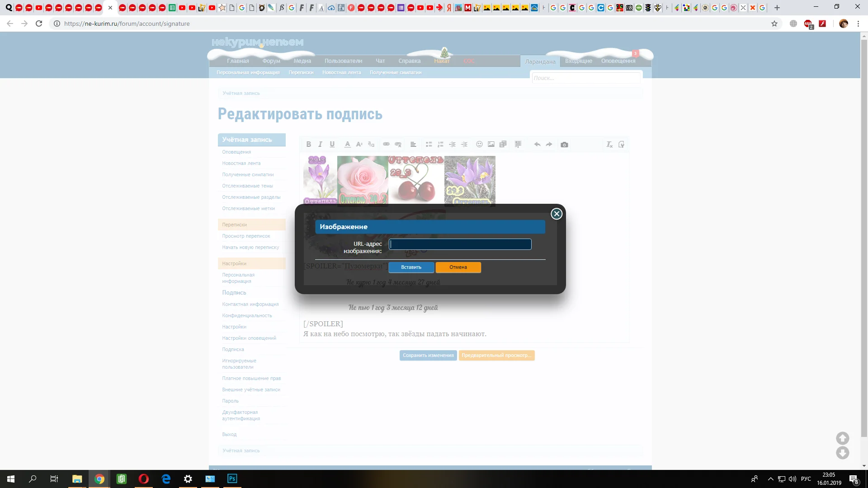Toggle bold formatting in editor toolbar
Image resolution: width=868 pixels, height=488 pixels.
(x=308, y=145)
